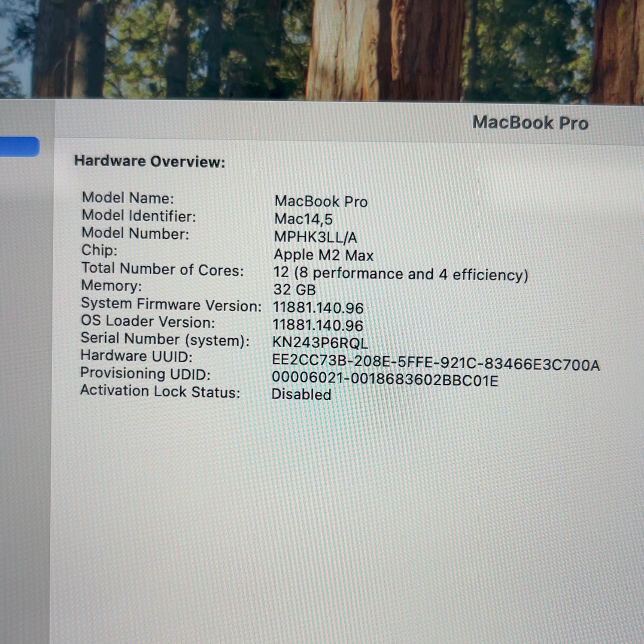Click the OS Loader Version label
Image resolution: width=644 pixels, height=644 pixels.
[x=148, y=321]
